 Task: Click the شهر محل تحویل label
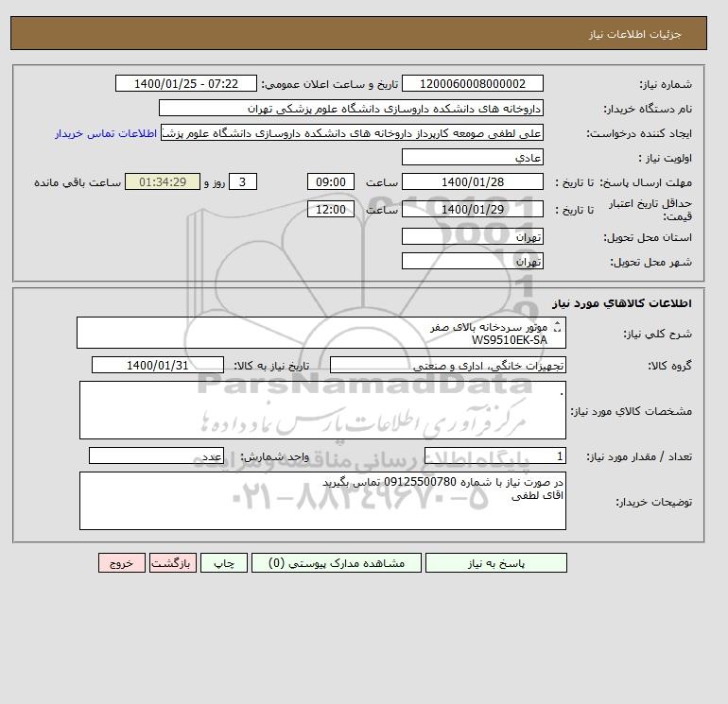click(650, 262)
